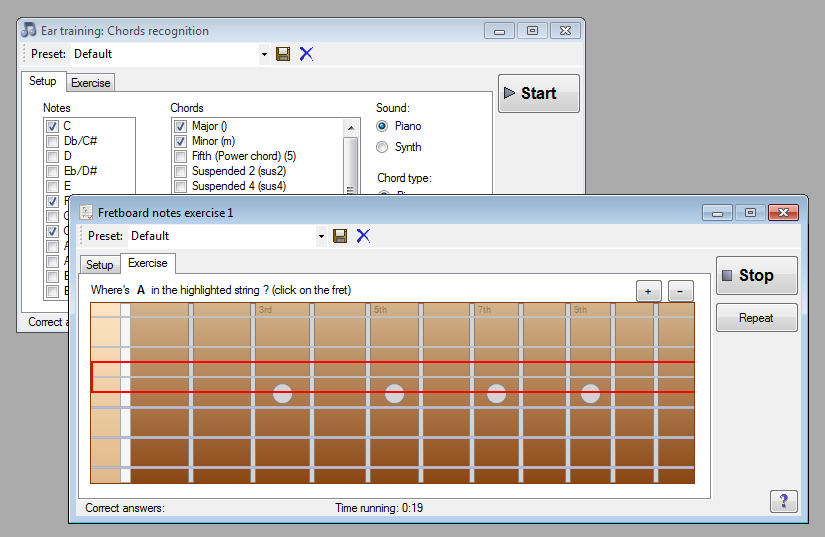Screen dimensions: 825x537
Task: Open help with question mark icon
Action: coord(783,501)
